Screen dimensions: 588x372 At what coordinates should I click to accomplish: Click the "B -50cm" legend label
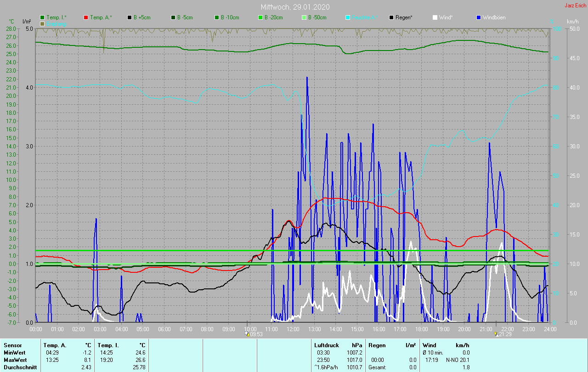[317, 17]
